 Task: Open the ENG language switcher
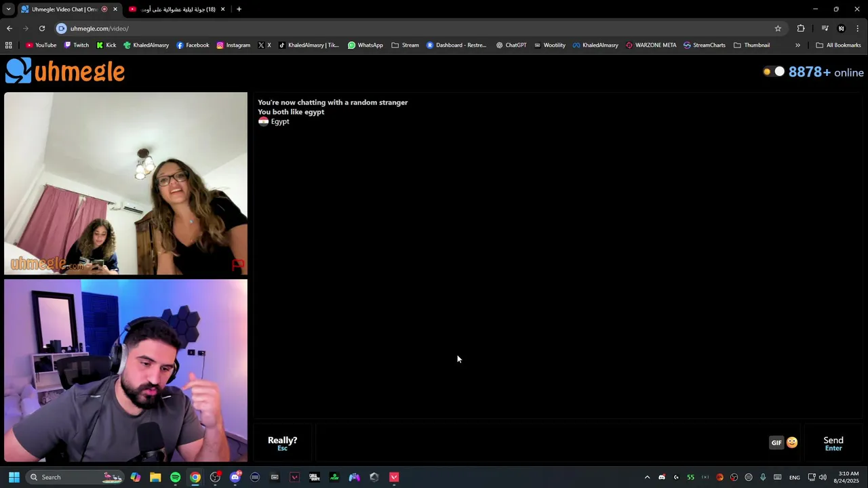click(x=794, y=477)
